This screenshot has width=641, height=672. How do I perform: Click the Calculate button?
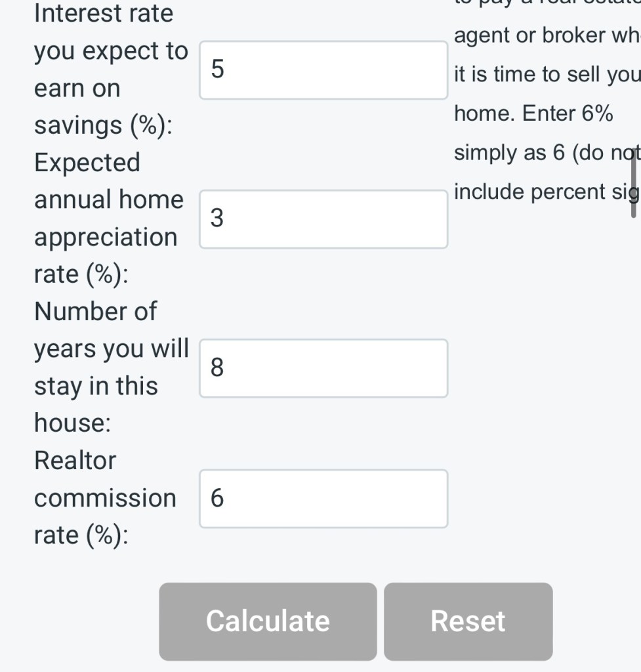pos(268,621)
